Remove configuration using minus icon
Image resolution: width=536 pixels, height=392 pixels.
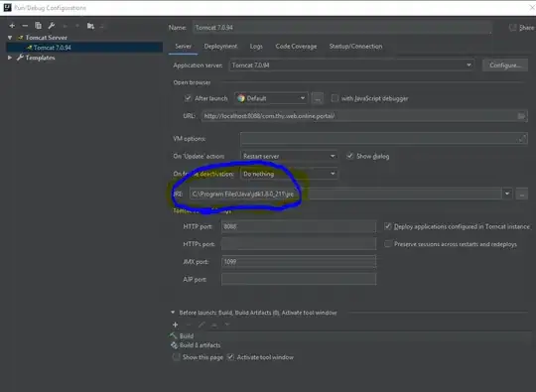25,26
